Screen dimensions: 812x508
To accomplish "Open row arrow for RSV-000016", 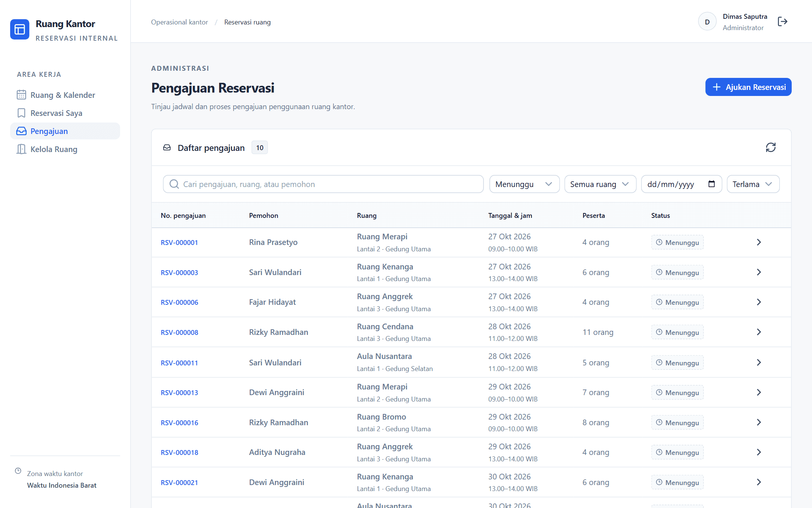I will [759, 422].
